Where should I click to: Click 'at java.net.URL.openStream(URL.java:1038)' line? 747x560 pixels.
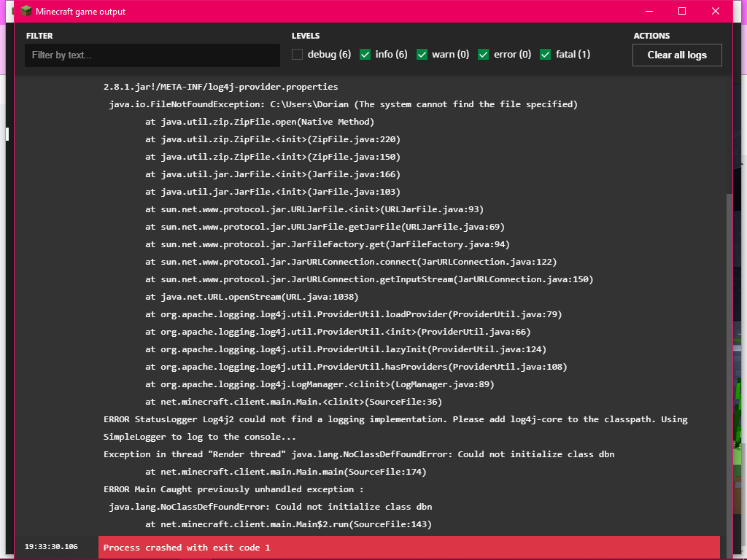[252, 297]
